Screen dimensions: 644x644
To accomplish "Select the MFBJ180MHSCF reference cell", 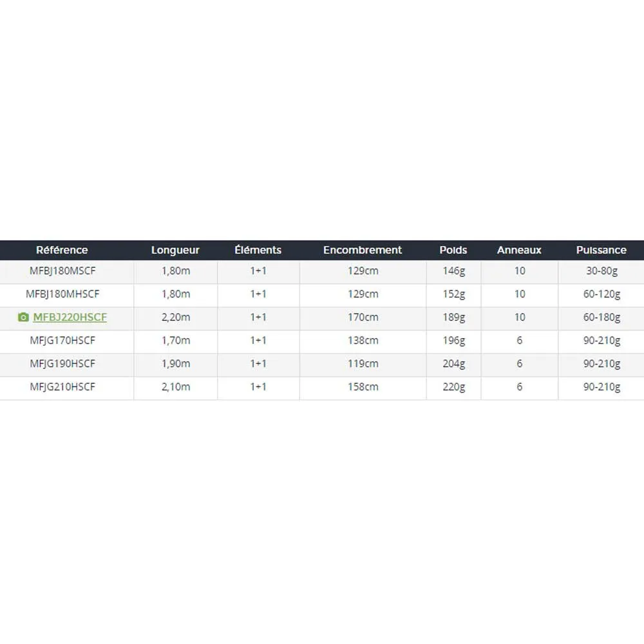I will tap(62, 294).
